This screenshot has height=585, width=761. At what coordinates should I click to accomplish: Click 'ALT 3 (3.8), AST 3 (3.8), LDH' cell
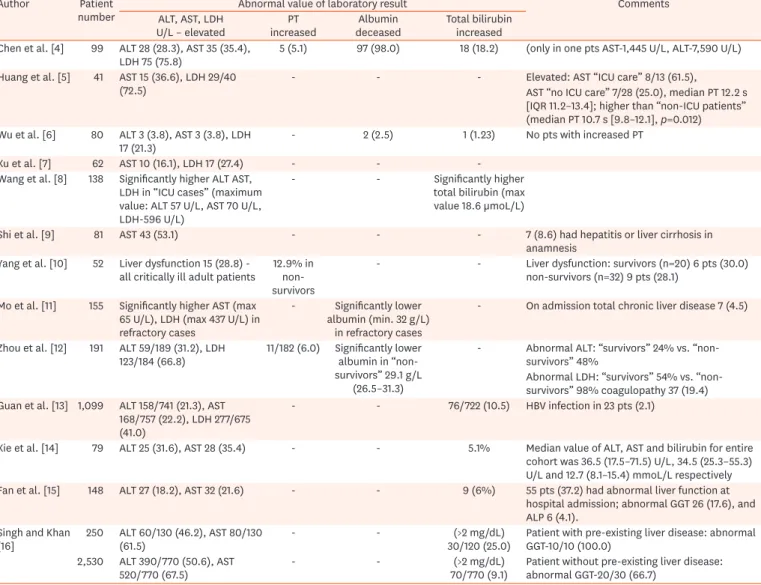[x=185, y=142]
